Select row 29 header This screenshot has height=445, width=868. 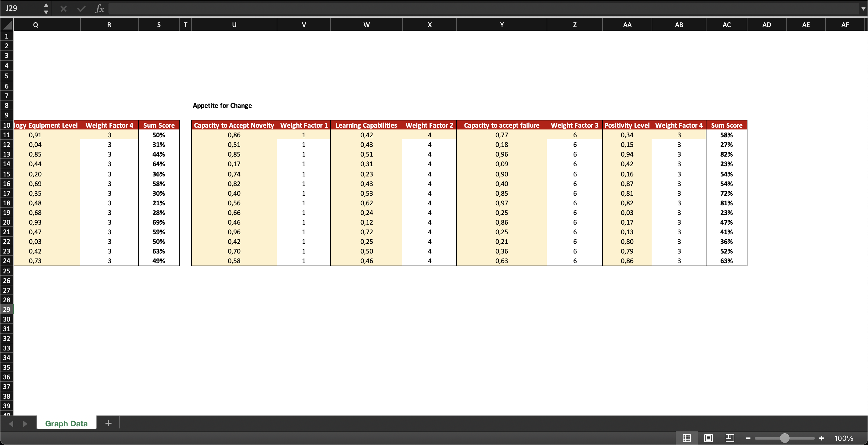pos(6,309)
